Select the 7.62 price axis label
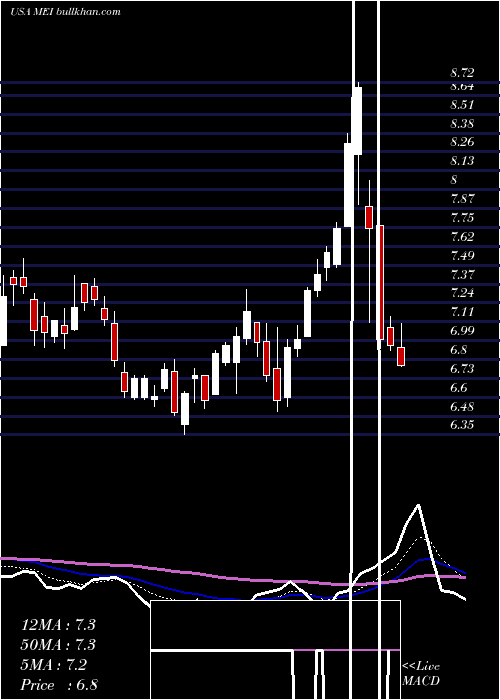500x700 pixels. (x=462, y=237)
